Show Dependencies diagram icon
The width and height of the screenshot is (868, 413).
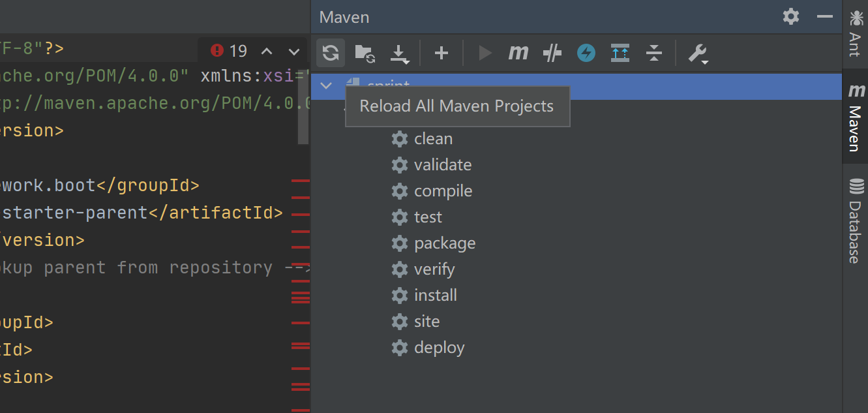coord(620,53)
